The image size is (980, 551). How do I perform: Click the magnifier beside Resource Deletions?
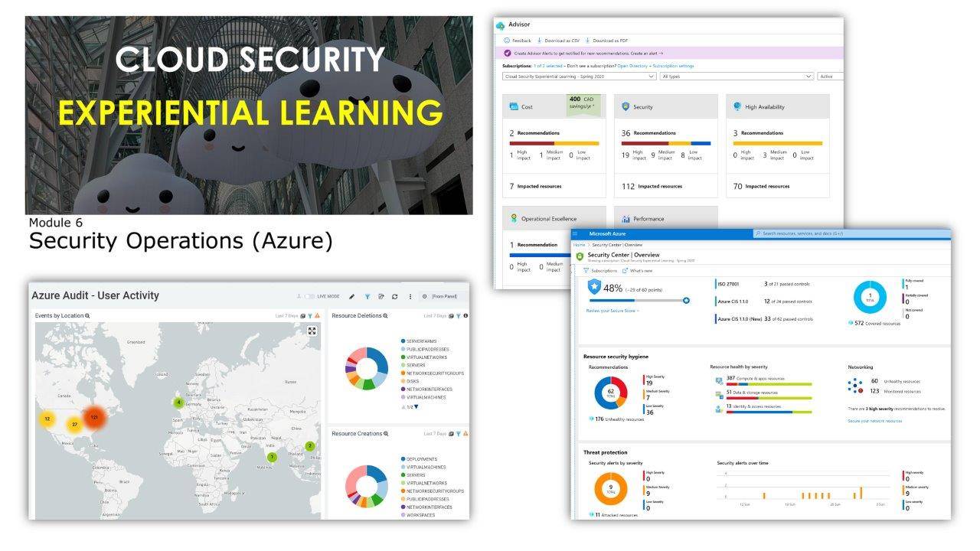point(385,315)
